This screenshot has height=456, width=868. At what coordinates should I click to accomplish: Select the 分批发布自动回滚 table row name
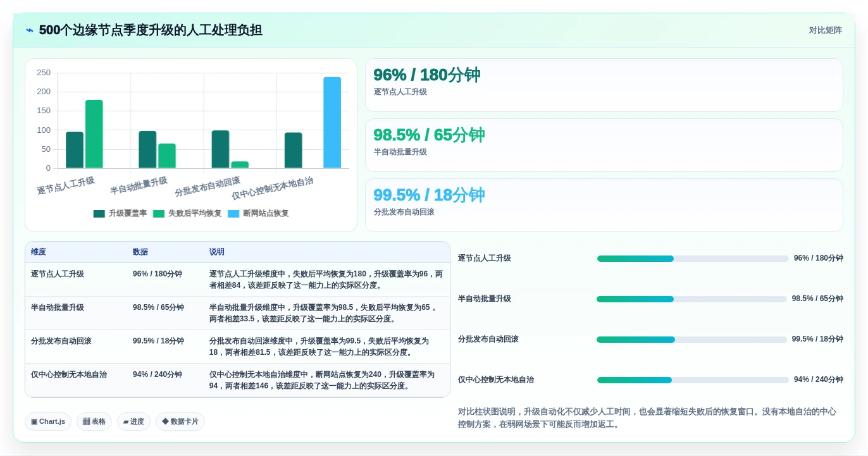point(61,342)
